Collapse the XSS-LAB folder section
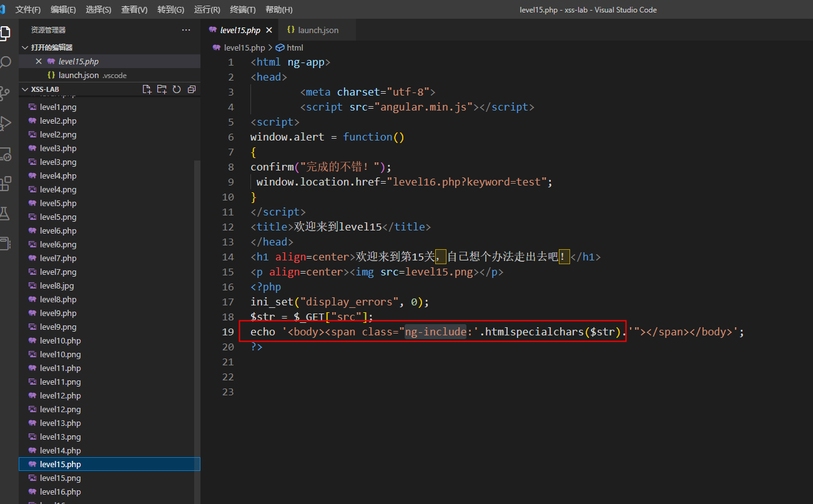The image size is (813, 504). click(x=24, y=89)
